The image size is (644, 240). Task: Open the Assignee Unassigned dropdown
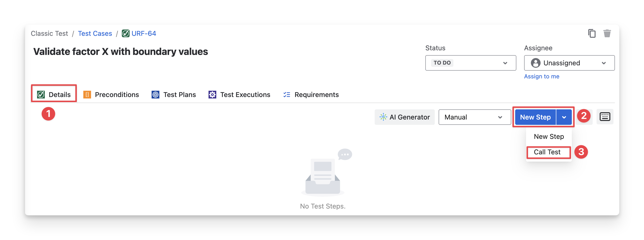click(x=569, y=63)
